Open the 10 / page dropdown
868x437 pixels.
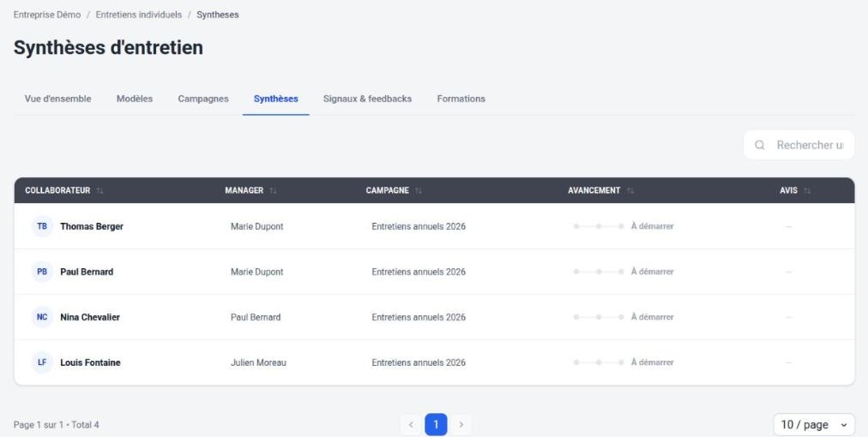click(x=814, y=425)
